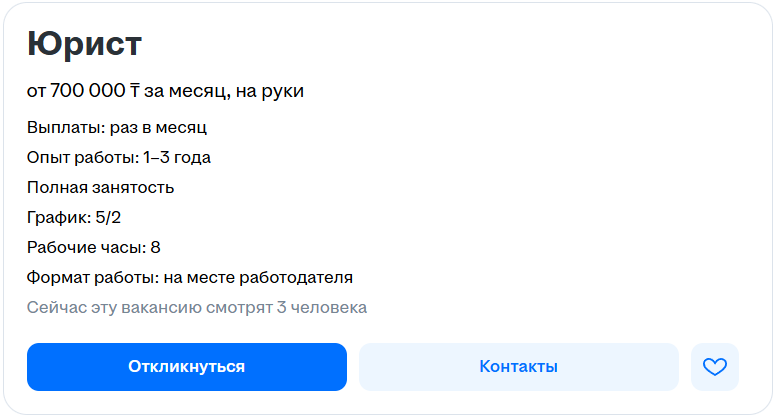Open the Контакты button
Viewport: 773px width, 417px height.
[519, 367]
